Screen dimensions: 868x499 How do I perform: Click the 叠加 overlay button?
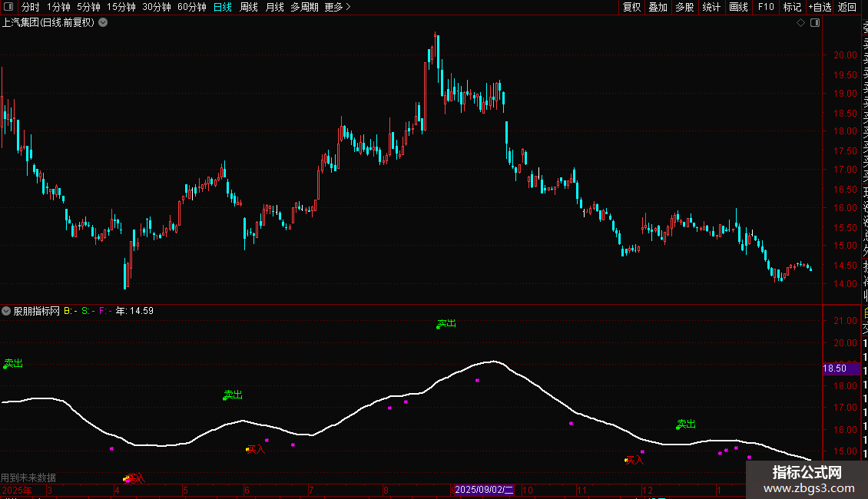(658, 7)
